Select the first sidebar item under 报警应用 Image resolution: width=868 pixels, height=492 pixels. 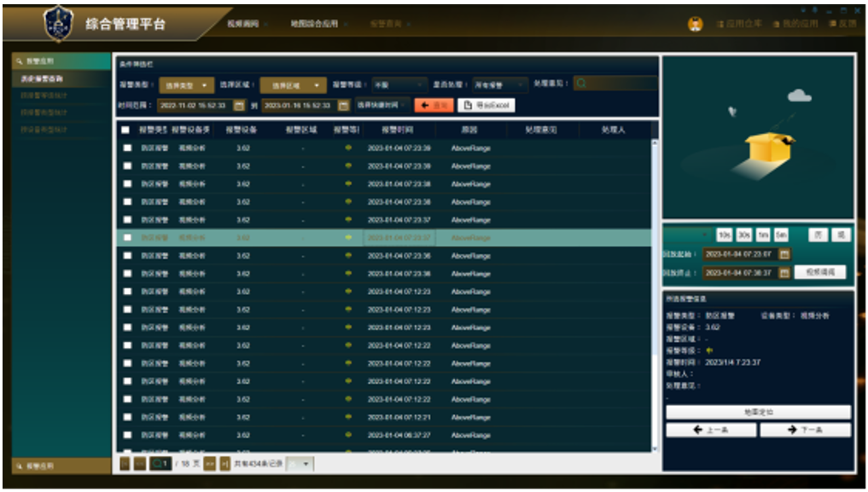click(x=43, y=78)
